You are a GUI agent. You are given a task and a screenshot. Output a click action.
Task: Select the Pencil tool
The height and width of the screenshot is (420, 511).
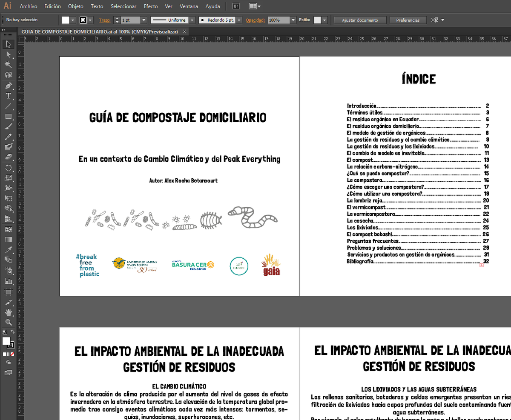tap(8, 137)
